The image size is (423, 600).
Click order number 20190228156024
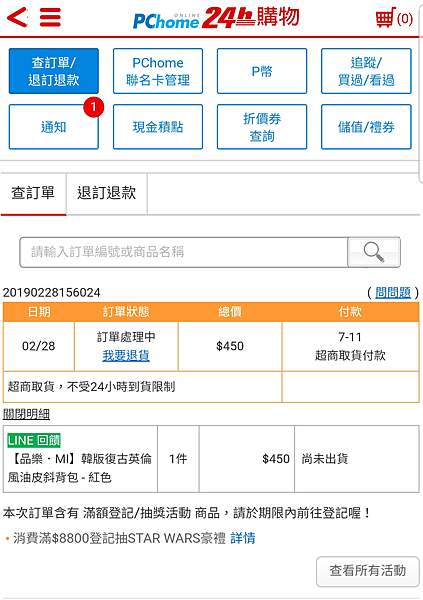pos(52,293)
